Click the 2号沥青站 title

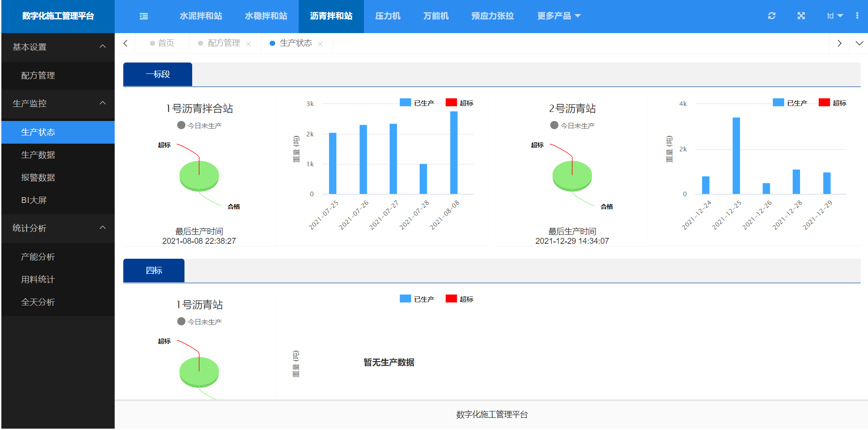point(572,109)
